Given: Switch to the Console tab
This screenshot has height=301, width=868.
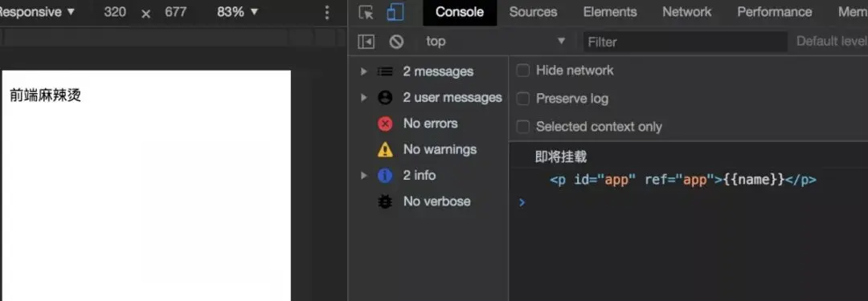Looking at the screenshot, I should pyautogui.click(x=460, y=11).
